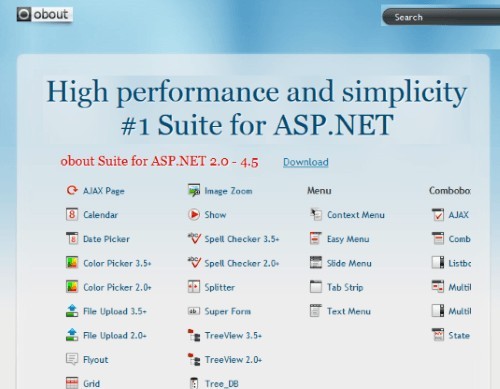Screen dimensions: 500x389
Task: Open the Show link
Action: pos(215,215)
